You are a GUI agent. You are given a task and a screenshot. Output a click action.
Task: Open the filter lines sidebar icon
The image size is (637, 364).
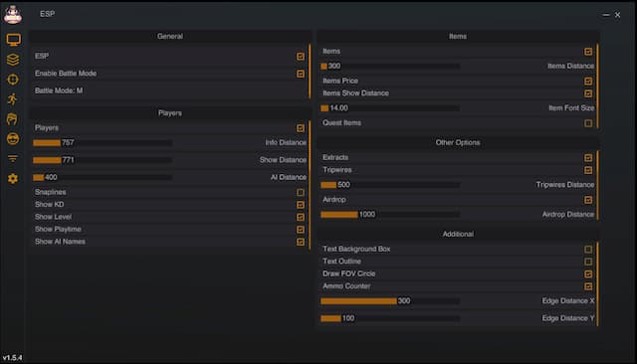tap(13, 159)
